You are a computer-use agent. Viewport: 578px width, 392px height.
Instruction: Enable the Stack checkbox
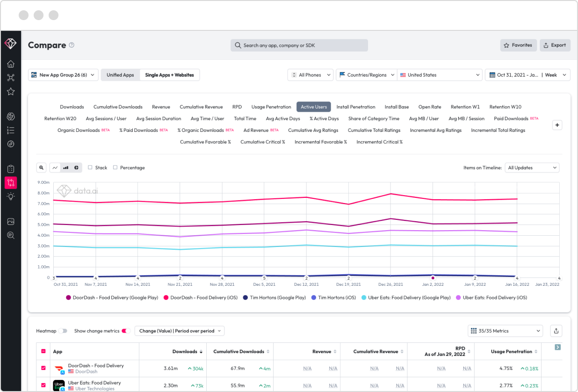pos(90,167)
